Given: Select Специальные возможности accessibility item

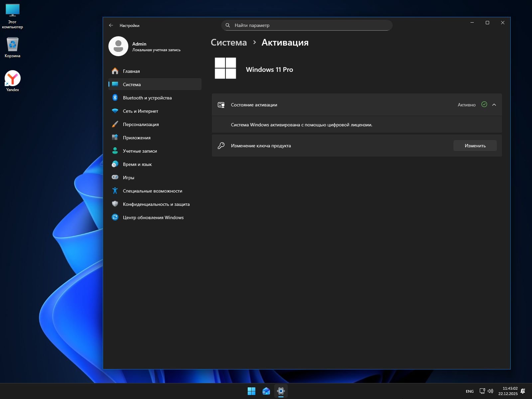Looking at the screenshot, I should (x=152, y=191).
